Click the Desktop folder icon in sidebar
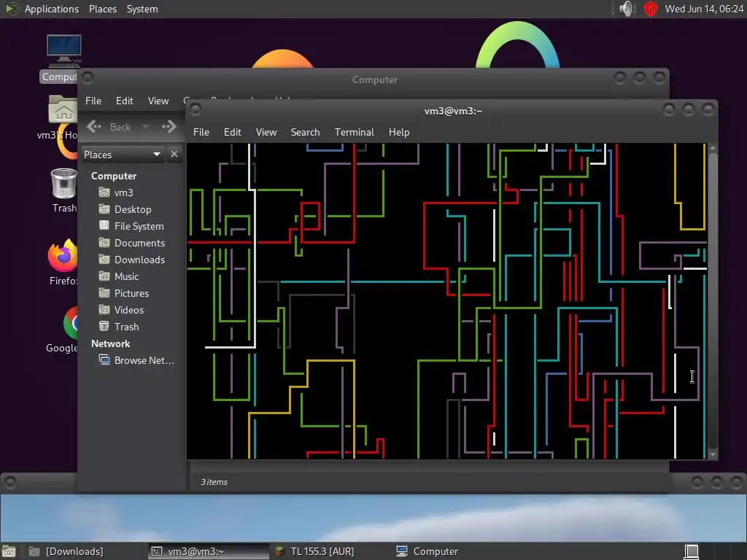The image size is (747, 560). click(104, 209)
